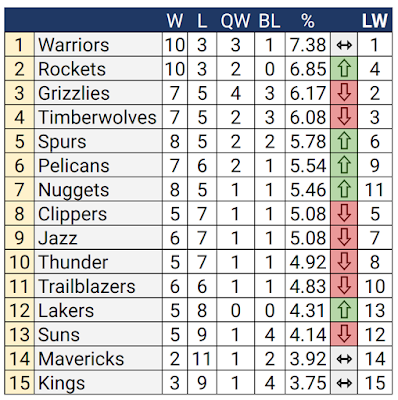Click the Mavericks losses cell showing 11

202,359
